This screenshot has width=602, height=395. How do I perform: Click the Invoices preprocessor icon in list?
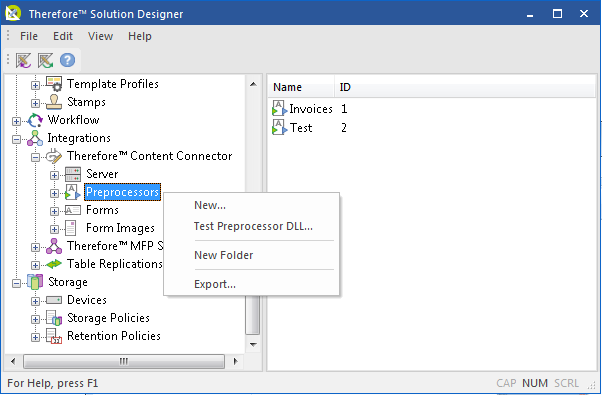pos(279,108)
